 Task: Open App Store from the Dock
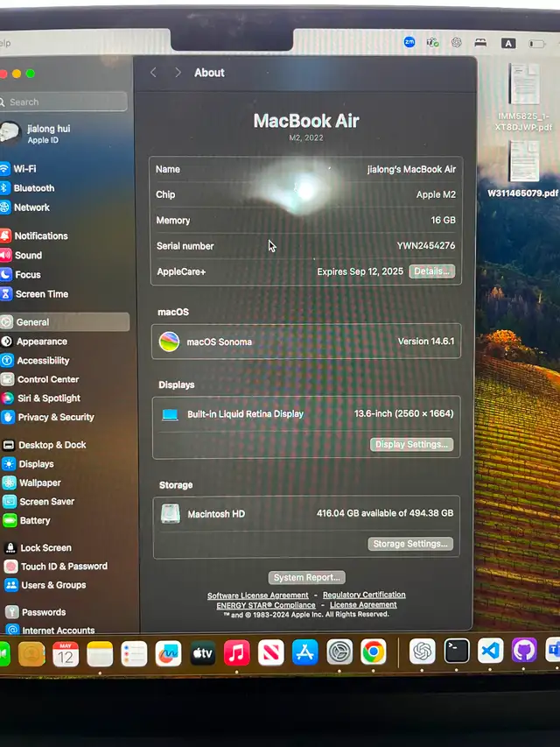305,652
